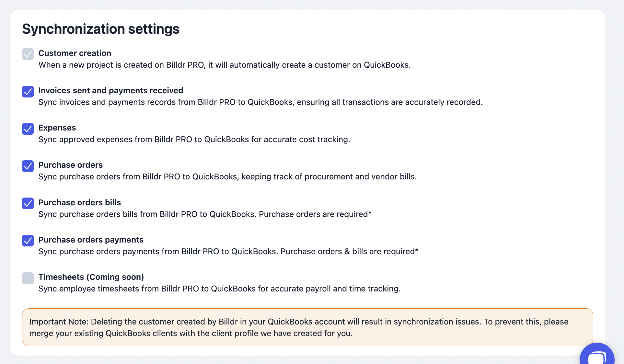Click the Purchase orders payments label
This screenshot has width=624, height=364.
click(91, 240)
